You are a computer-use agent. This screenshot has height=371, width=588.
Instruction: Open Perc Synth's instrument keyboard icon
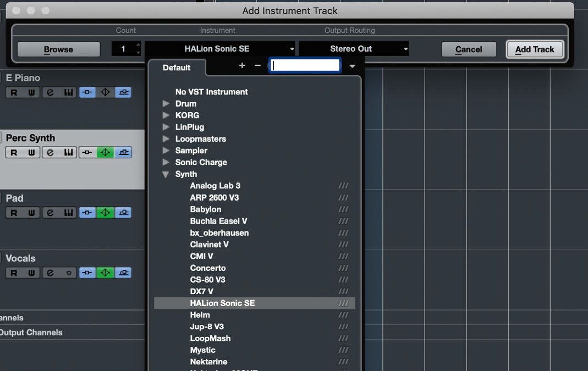[x=68, y=153]
